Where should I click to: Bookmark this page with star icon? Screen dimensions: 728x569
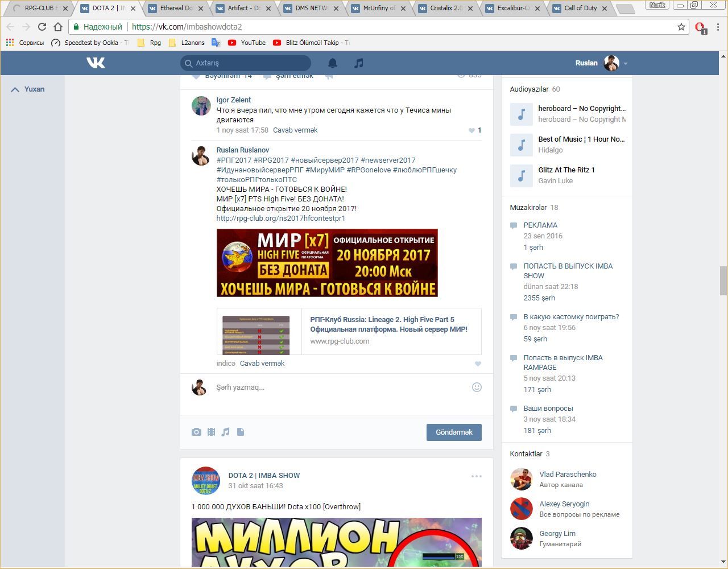[681, 27]
